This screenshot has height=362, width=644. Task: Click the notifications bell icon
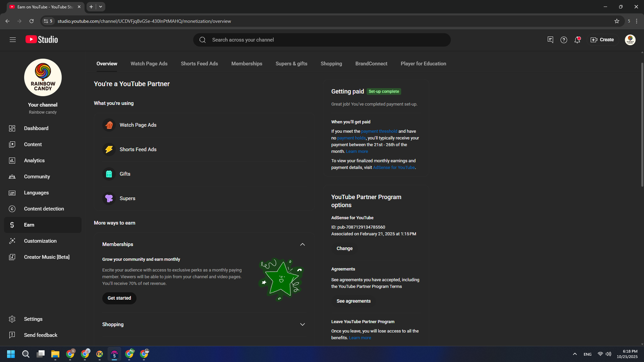577,40
